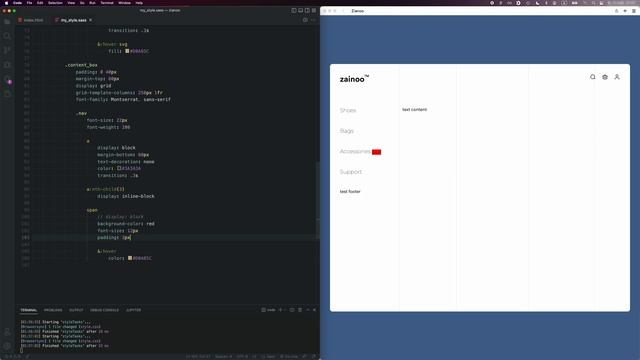
Task: Toggle primary sidebar layout icon
Action: click(x=294, y=11)
